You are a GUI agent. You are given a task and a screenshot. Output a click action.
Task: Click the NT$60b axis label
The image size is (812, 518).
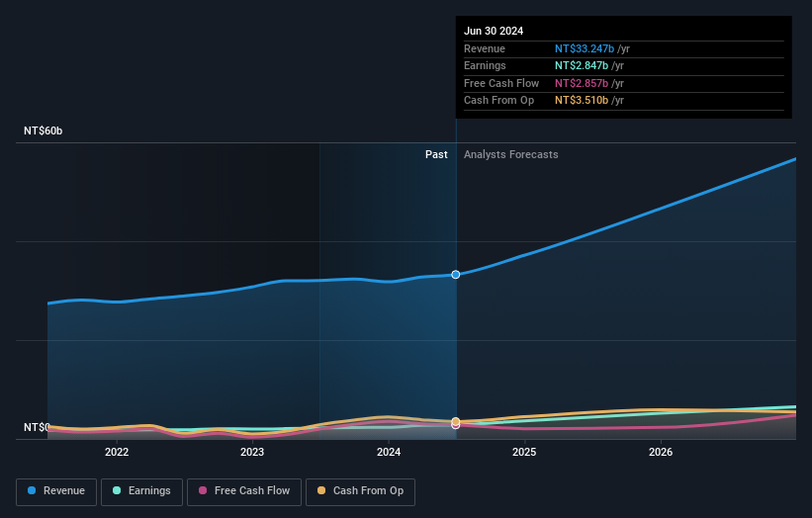click(x=43, y=130)
